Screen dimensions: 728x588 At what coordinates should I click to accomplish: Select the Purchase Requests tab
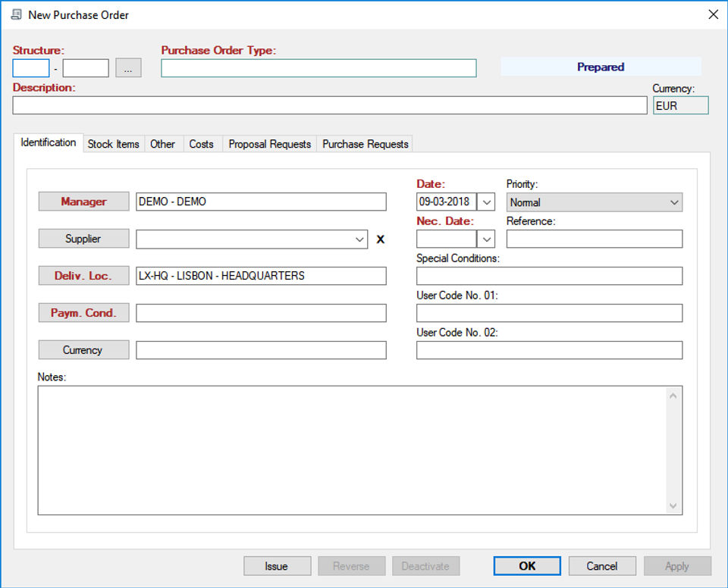[x=365, y=144]
